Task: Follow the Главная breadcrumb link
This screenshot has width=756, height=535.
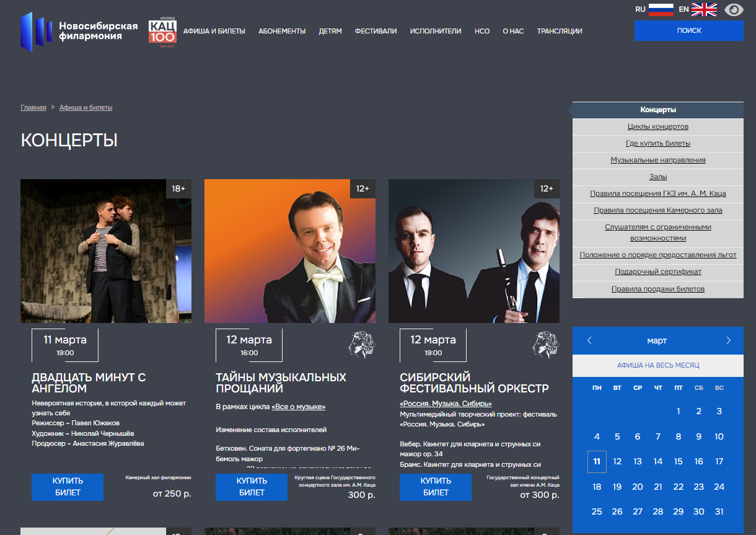Action: coord(33,107)
